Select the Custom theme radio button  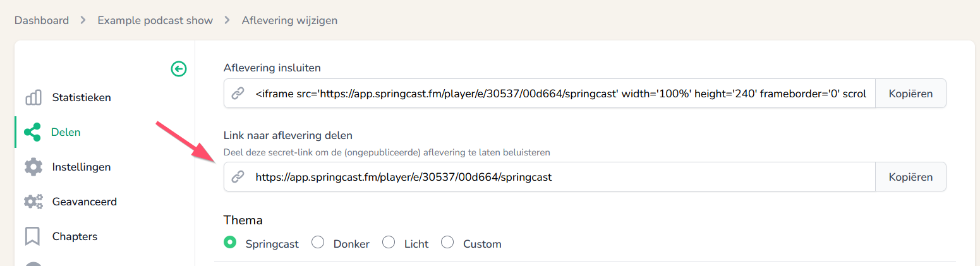pos(447,243)
